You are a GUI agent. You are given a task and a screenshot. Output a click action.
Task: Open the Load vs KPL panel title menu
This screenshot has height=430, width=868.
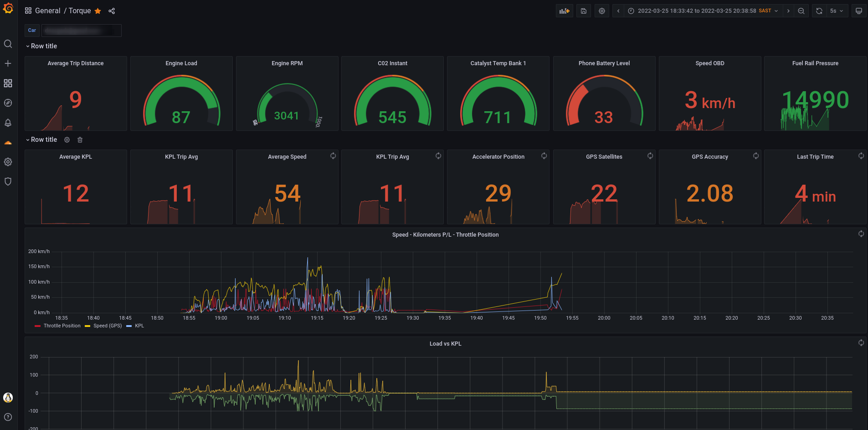tap(445, 344)
